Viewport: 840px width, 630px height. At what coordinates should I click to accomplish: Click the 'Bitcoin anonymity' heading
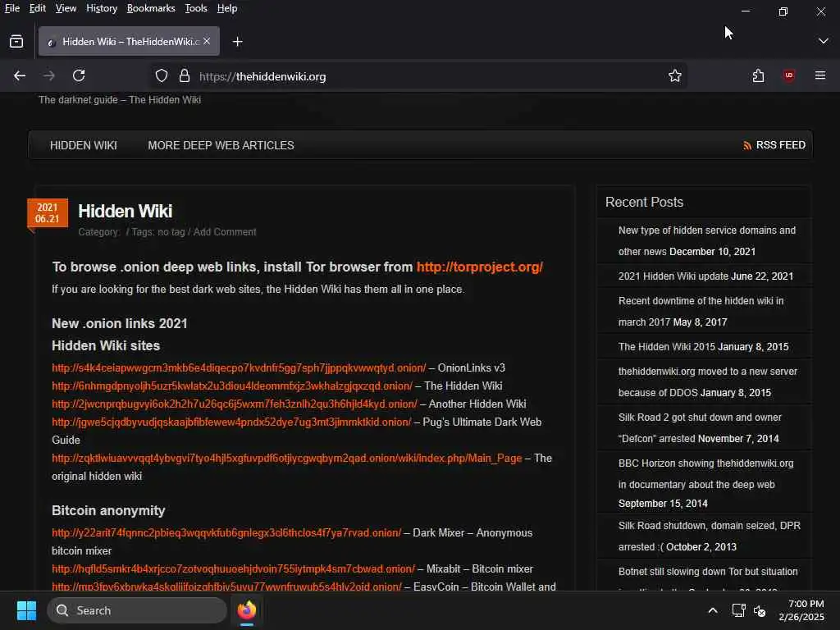[x=108, y=510]
